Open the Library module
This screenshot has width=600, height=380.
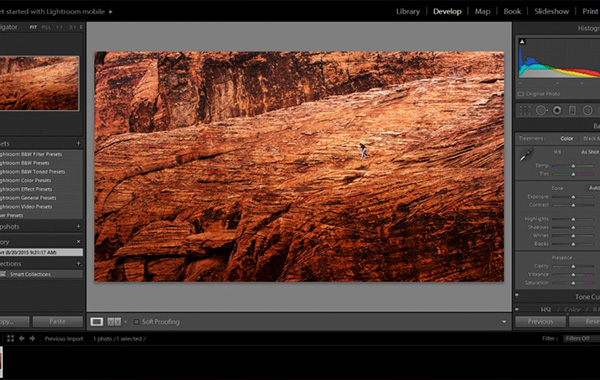coord(408,11)
